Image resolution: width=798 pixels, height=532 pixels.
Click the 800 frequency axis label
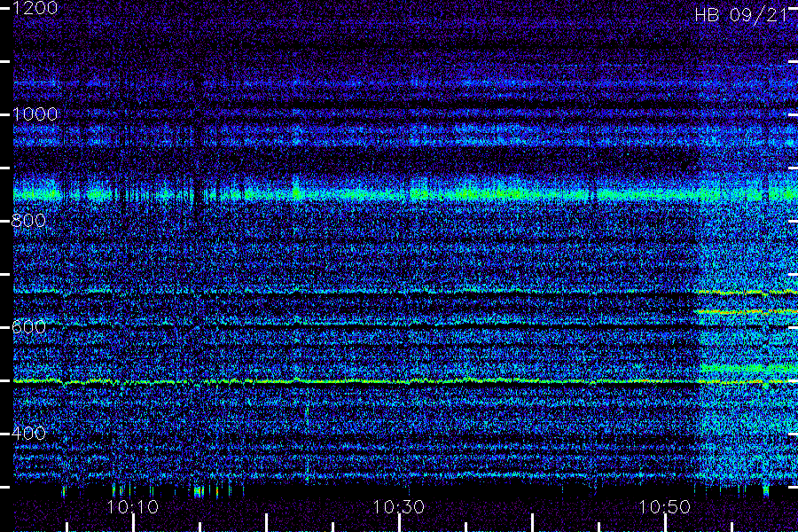pyautogui.click(x=28, y=221)
